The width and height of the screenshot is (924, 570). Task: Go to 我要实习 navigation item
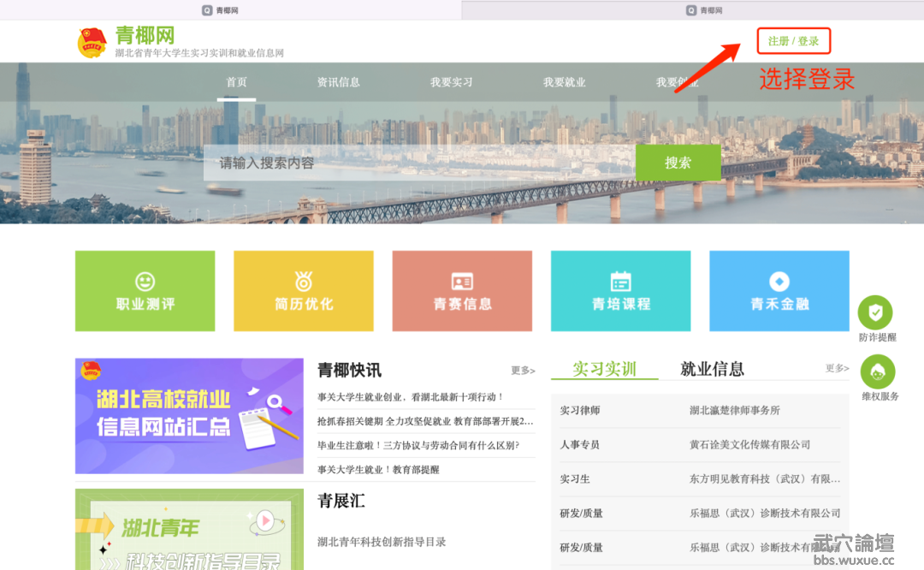pos(452,82)
